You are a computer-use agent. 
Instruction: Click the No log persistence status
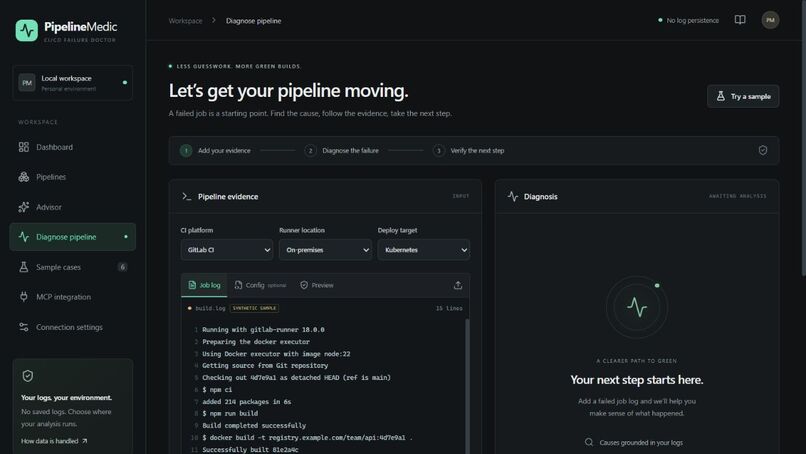click(688, 21)
